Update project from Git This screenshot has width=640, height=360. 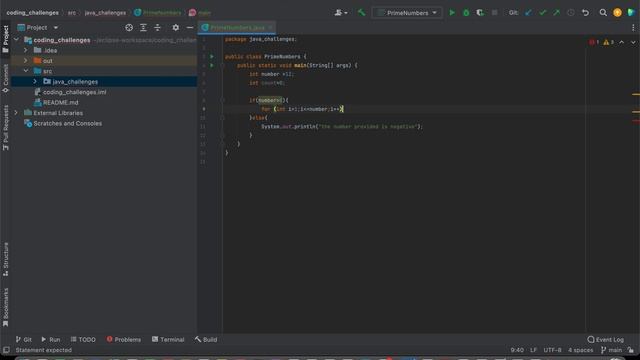pyautogui.click(x=528, y=13)
